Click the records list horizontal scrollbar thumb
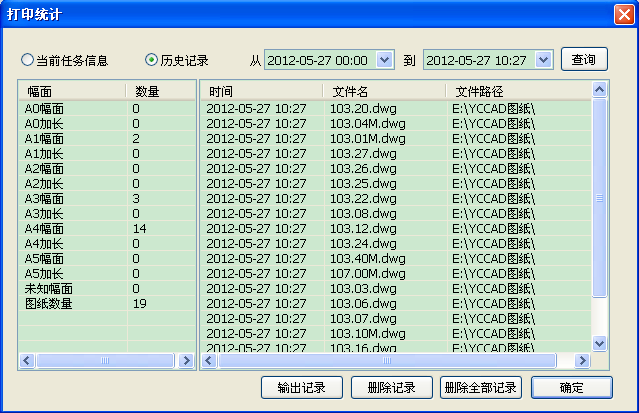Viewport: 639px width, 413px height. click(387, 360)
